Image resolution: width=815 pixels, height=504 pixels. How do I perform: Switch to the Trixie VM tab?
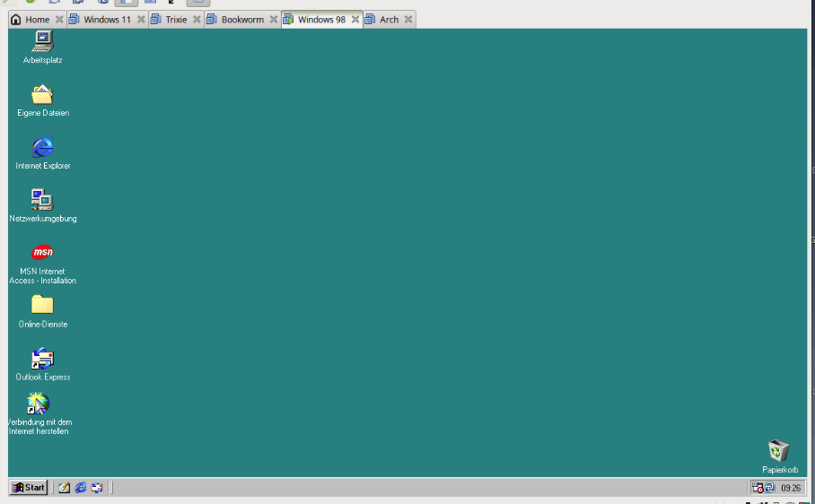point(176,20)
